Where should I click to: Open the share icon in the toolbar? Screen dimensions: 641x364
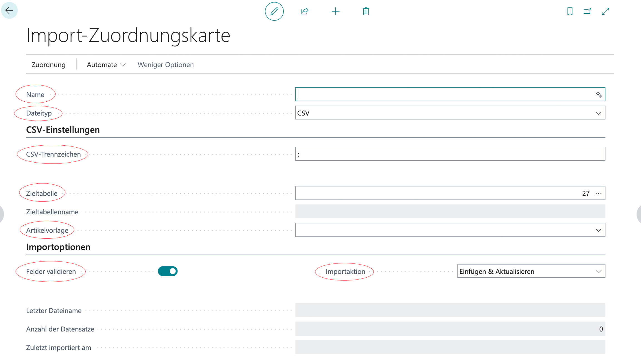coord(305,11)
